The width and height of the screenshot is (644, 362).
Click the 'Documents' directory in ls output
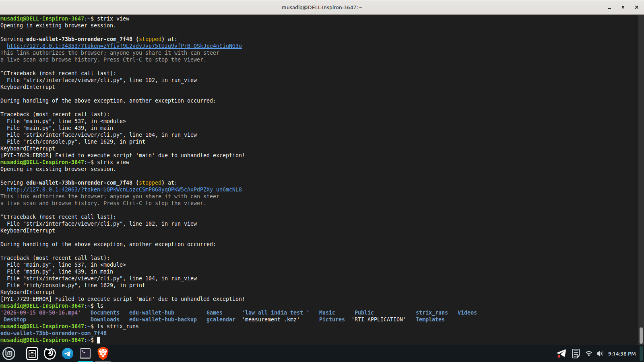coord(105,313)
